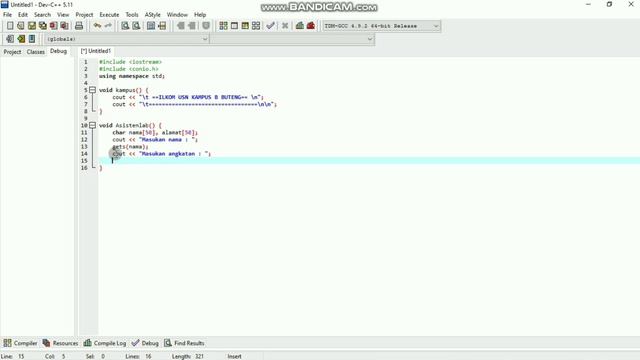Screen dimensions: 640x360
Task: Click the 'using namespace std;' code line
Action: pos(132,76)
